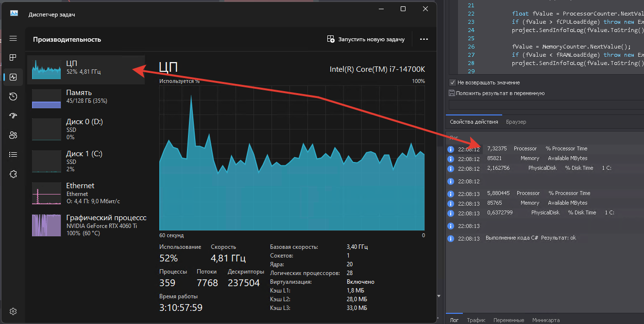Image resolution: width=644 pixels, height=324 pixels.
Task: Toggle the Не возвращать значение checkbox
Action: pyautogui.click(x=453, y=82)
